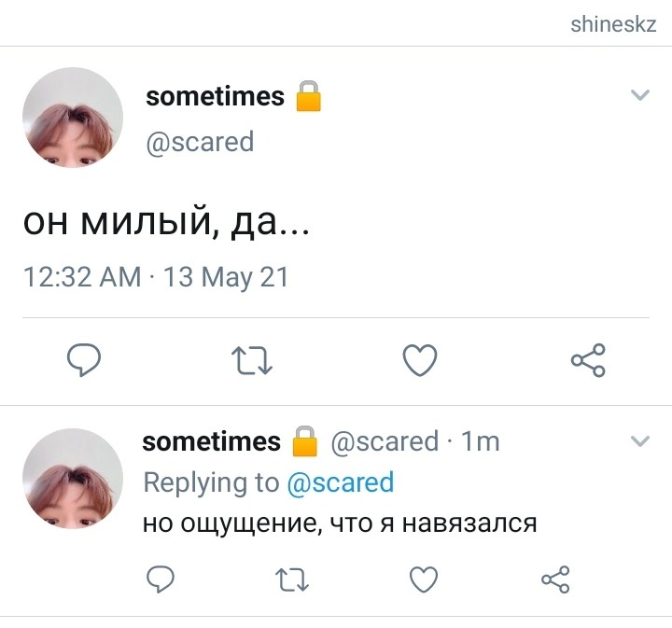
Task: Select the 'shineskz' label in the top corner
Action: click(x=613, y=24)
